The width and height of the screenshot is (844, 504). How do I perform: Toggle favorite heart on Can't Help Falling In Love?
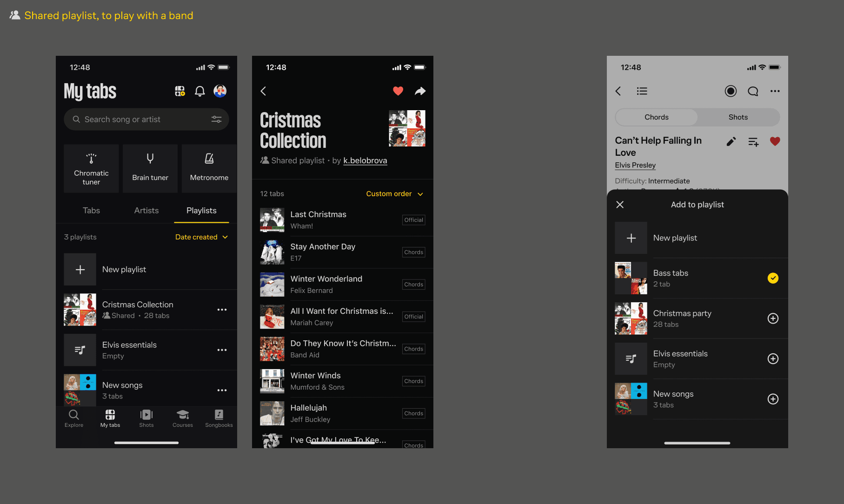coord(775,141)
